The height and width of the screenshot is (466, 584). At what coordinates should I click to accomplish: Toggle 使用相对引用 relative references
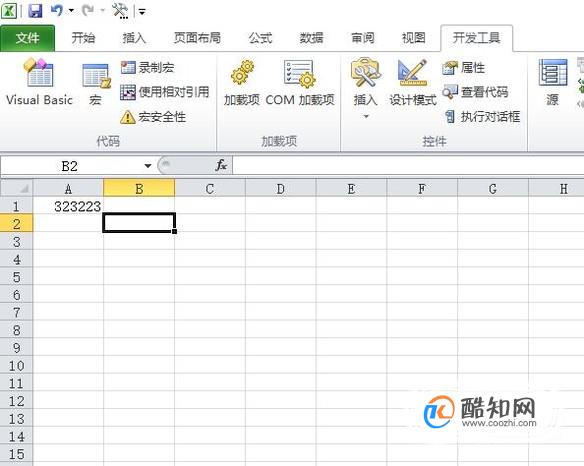[x=165, y=92]
